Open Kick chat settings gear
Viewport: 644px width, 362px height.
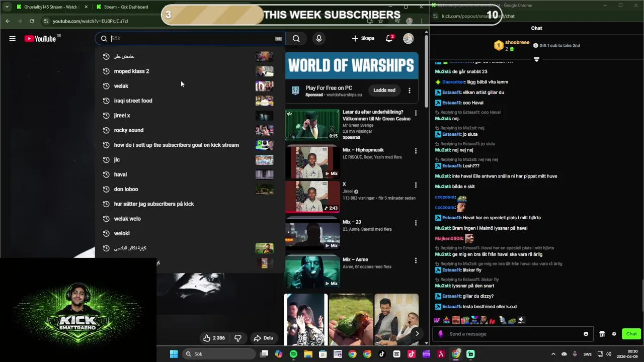click(614, 334)
